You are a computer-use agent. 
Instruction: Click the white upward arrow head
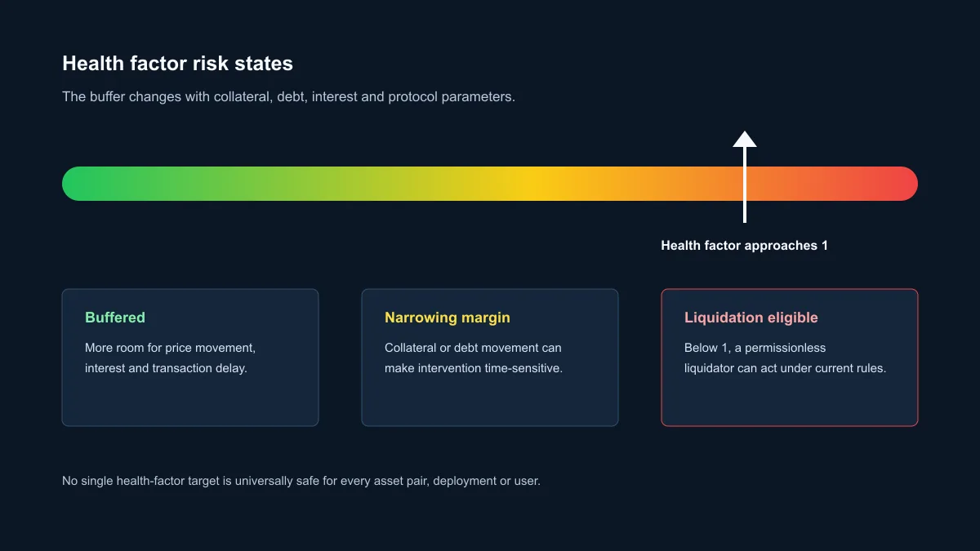click(x=745, y=139)
